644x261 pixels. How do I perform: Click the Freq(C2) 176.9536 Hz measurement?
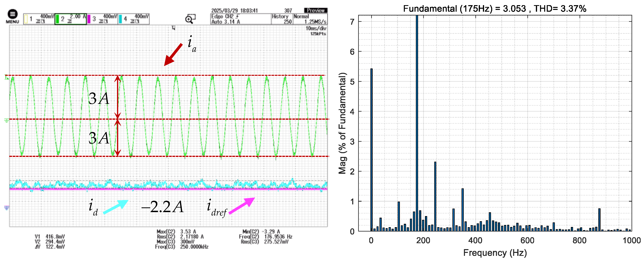point(265,236)
